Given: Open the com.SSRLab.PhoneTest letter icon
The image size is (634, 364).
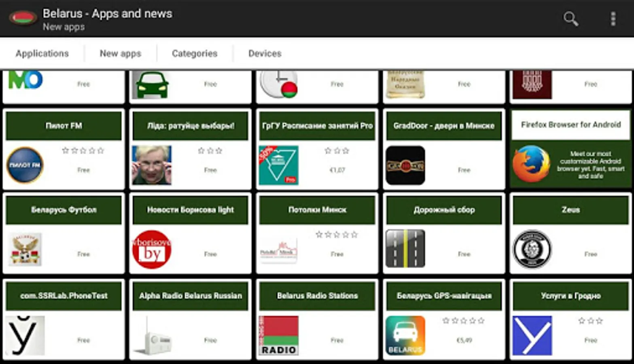Looking at the screenshot, I should [x=25, y=335].
